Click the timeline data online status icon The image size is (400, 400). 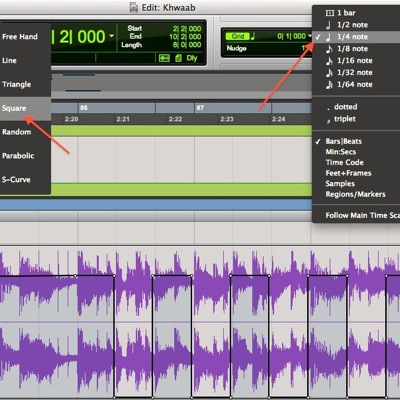(164, 58)
